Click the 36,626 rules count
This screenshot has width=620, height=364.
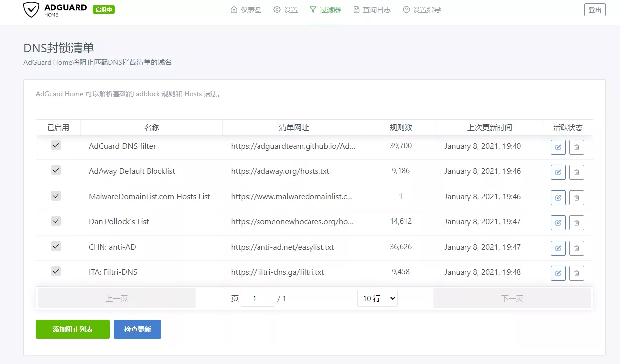(401, 247)
